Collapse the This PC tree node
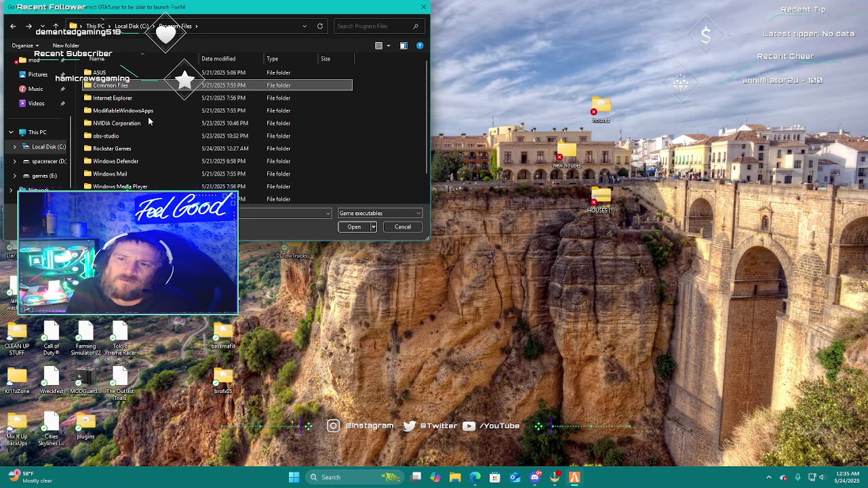The height and width of the screenshot is (488, 868). (11, 132)
